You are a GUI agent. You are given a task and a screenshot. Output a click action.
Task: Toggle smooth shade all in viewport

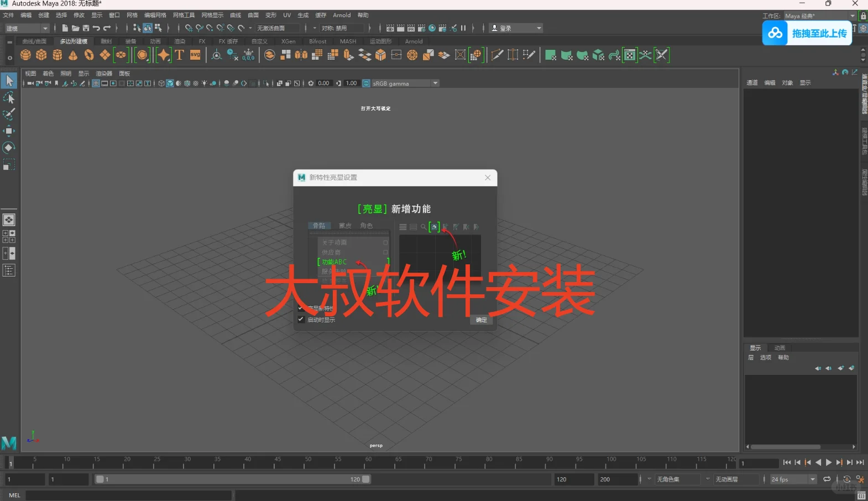170,84
